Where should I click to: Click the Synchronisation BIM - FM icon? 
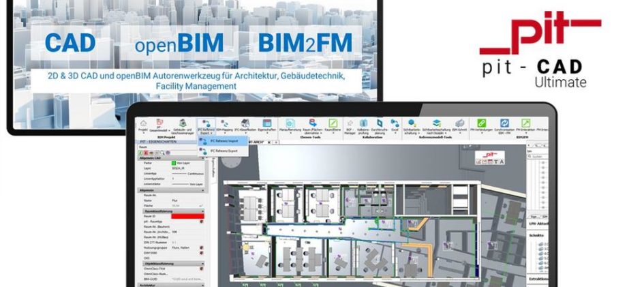click(505, 123)
